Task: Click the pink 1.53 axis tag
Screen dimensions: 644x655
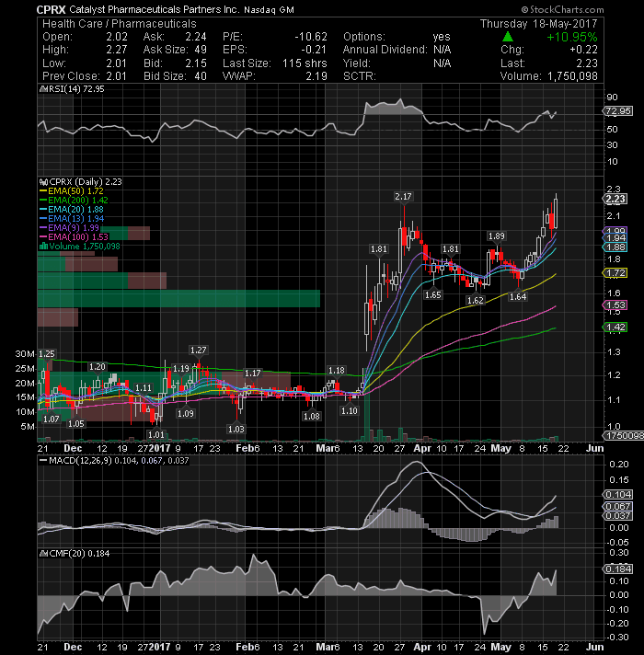Action: (615, 305)
